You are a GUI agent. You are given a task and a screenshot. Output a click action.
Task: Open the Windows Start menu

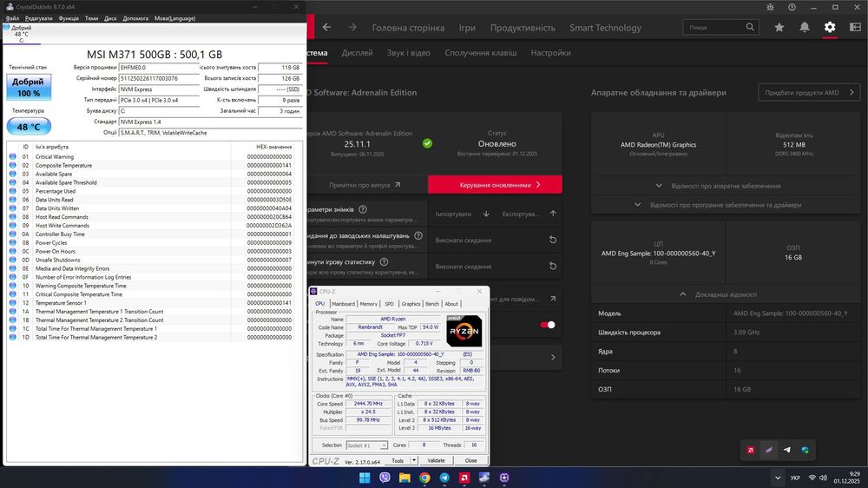click(365, 478)
